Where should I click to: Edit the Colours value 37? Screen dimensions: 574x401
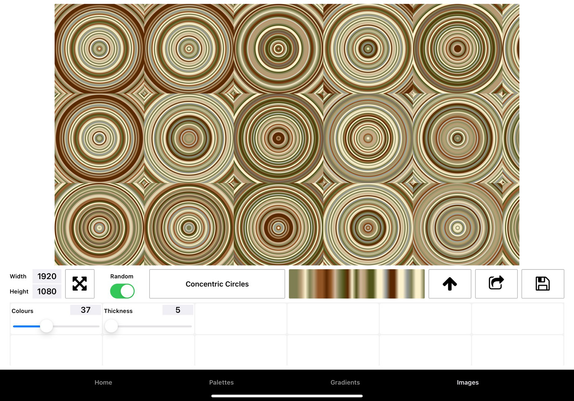pyautogui.click(x=85, y=310)
